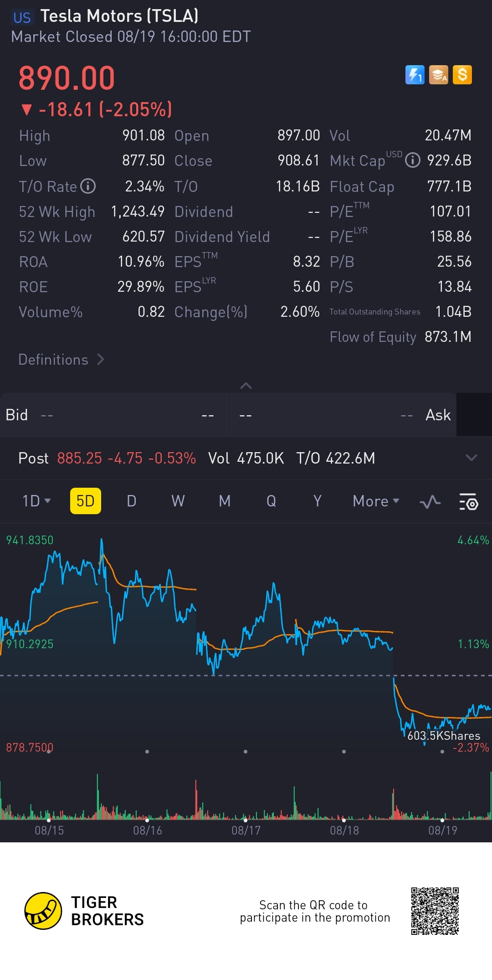Tap the 878.7500 chart low label
The height and width of the screenshot is (980, 492).
click(30, 748)
